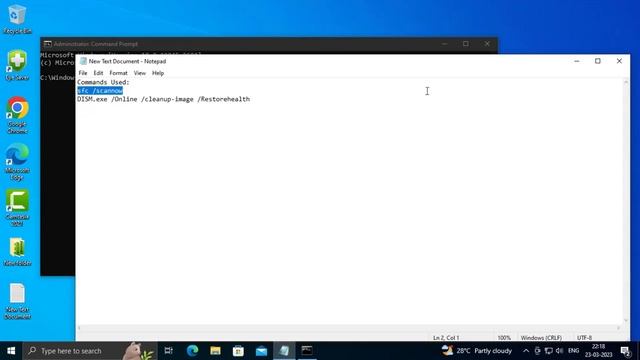Click the DISM.exe command line text
Image resolution: width=640 pixels, height=360 pixels.
(163, 99)
